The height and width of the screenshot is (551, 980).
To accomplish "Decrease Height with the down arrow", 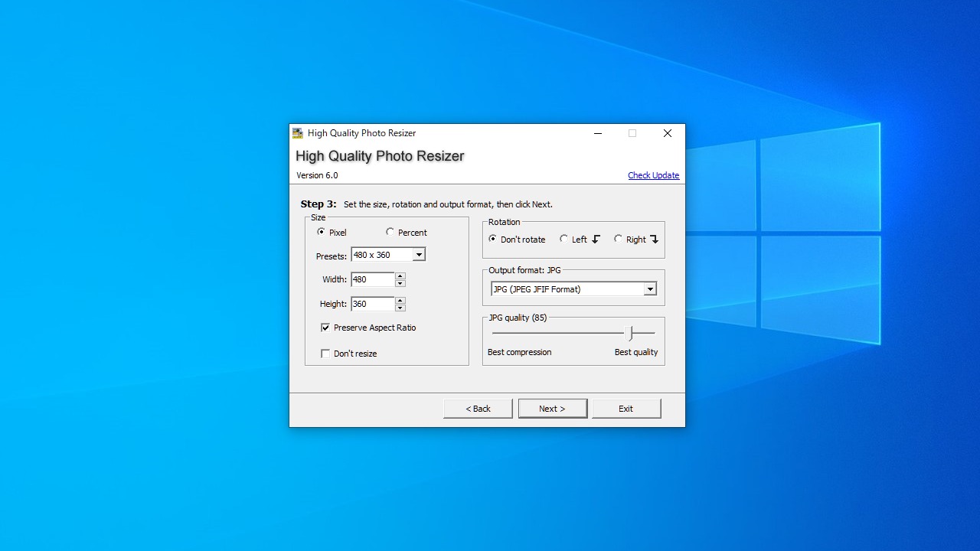I will 400,308.
